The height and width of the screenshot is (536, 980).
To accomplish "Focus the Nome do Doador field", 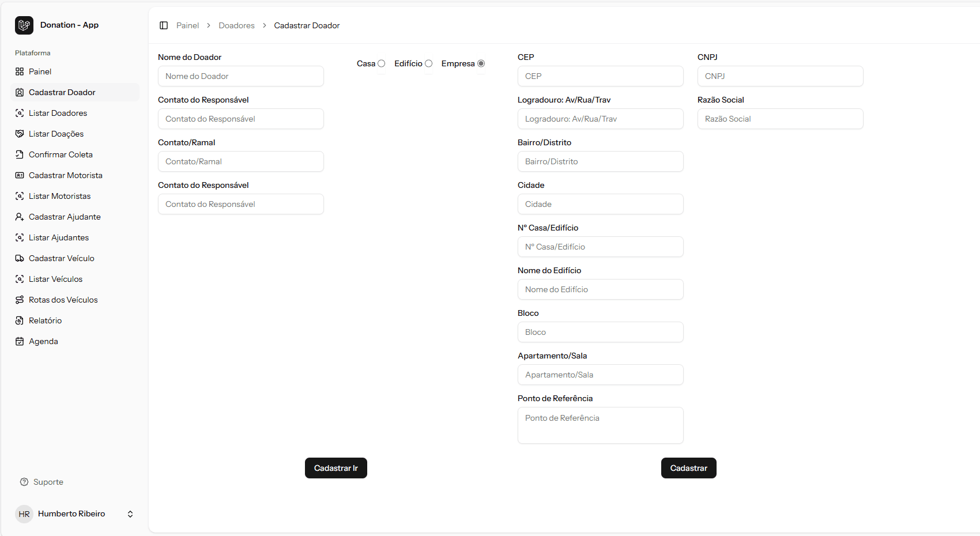I will coord(241,76).
